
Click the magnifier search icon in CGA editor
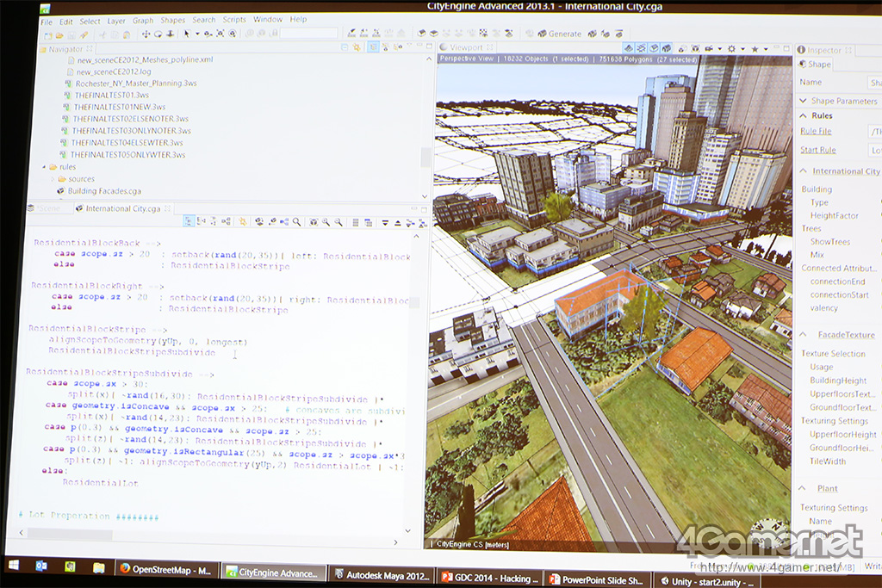coord(296,222)
